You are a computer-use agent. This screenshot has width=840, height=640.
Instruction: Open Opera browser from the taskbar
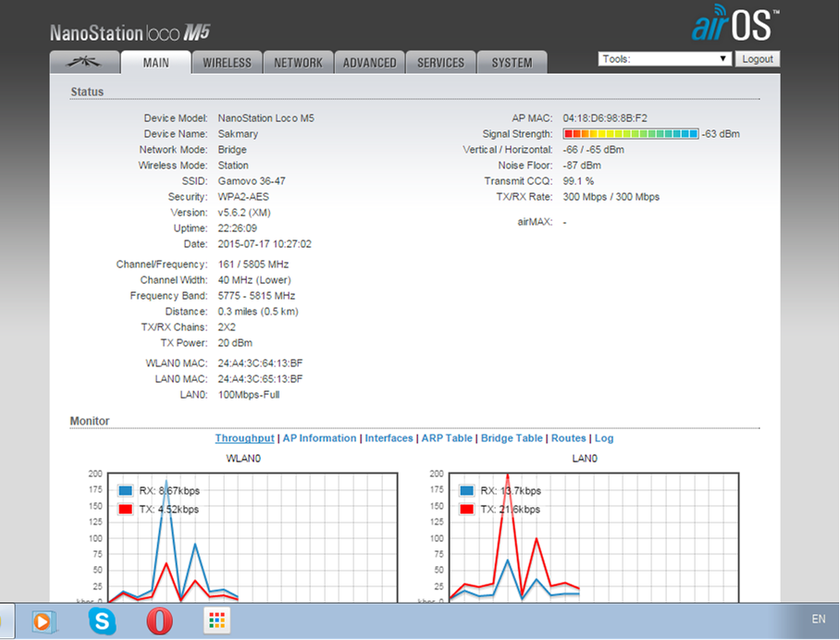[160, 622]
